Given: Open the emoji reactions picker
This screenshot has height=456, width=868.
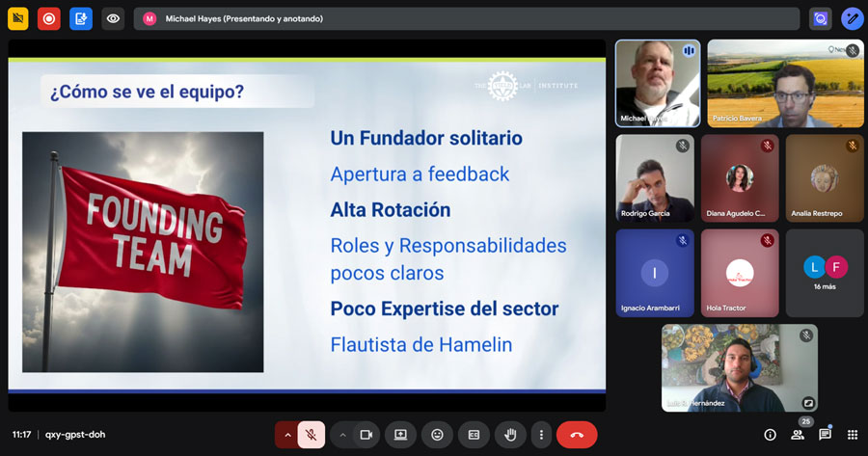Looking at the screenshot, I should click(x=437, y=435).
